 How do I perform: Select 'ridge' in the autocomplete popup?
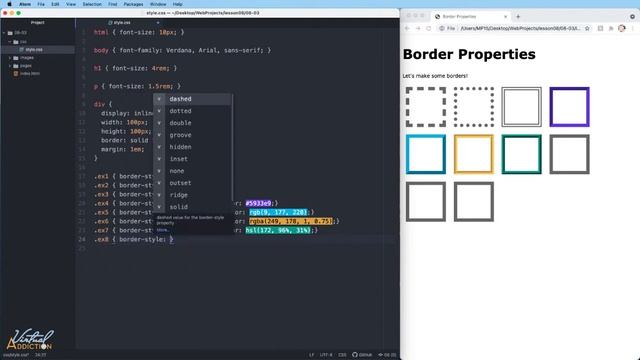click(x=192, y=195)
